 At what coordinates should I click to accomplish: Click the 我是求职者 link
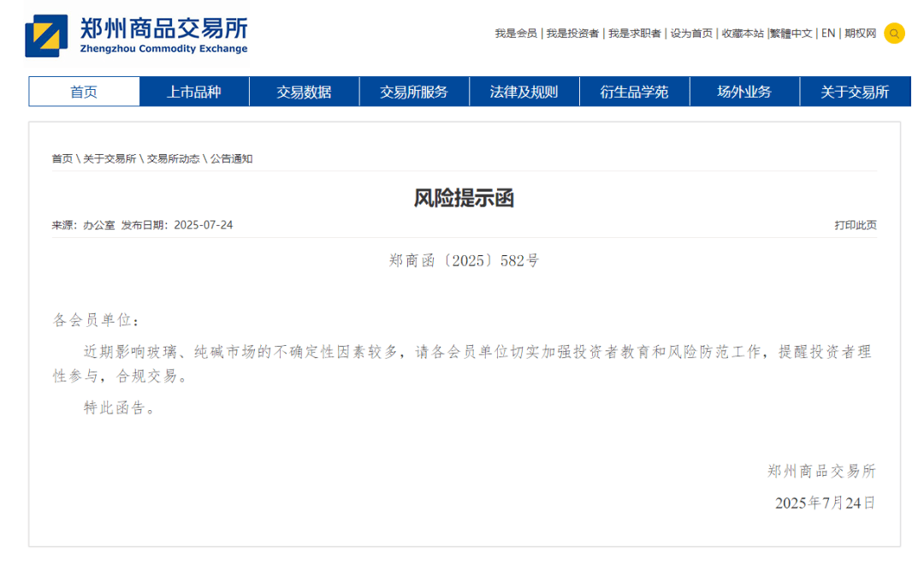[x=635, y=33]
